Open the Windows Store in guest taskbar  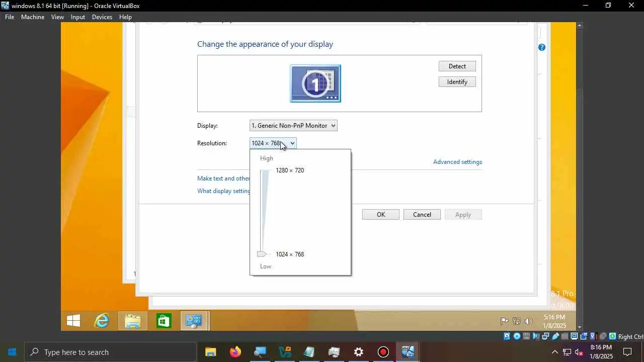coord(164,321)
